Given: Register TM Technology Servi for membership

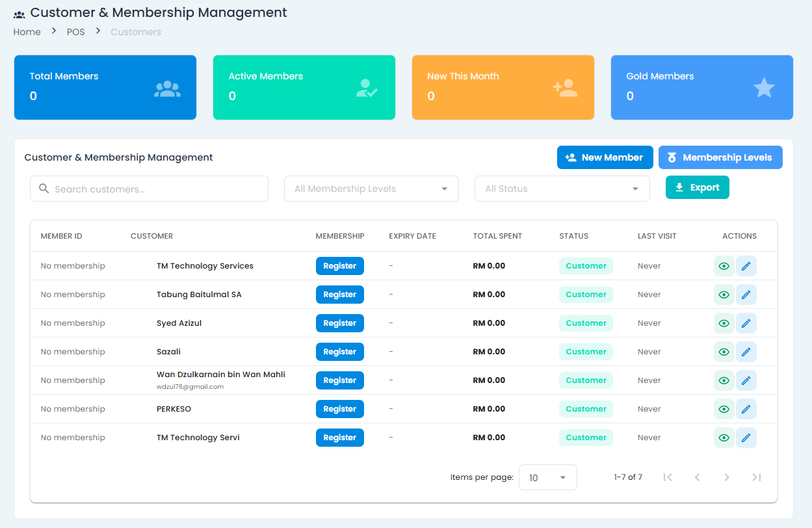Looking at the screenshot, I should (340, 438).
